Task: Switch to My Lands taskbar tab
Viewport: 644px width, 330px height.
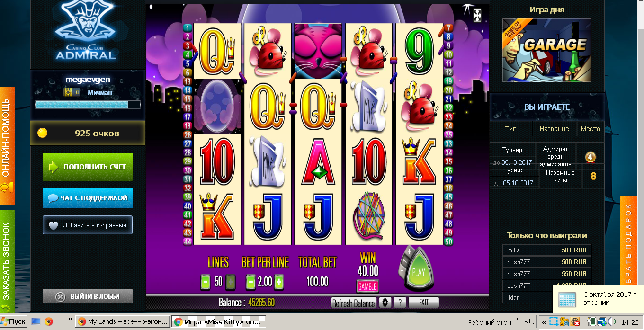Action: click(x=122, y=321)
